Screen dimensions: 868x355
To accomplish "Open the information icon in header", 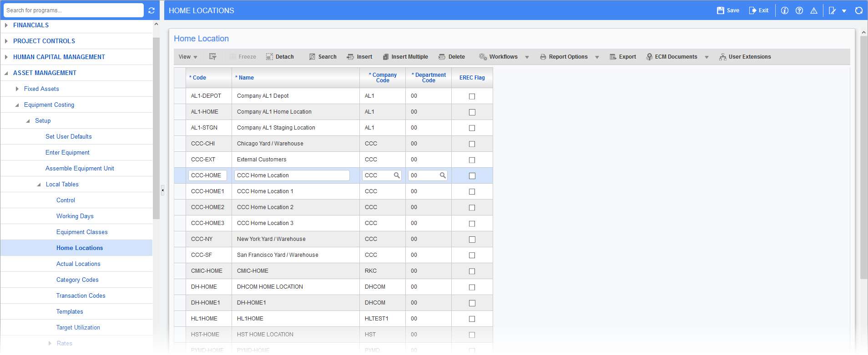I will (x=785, y=10).
